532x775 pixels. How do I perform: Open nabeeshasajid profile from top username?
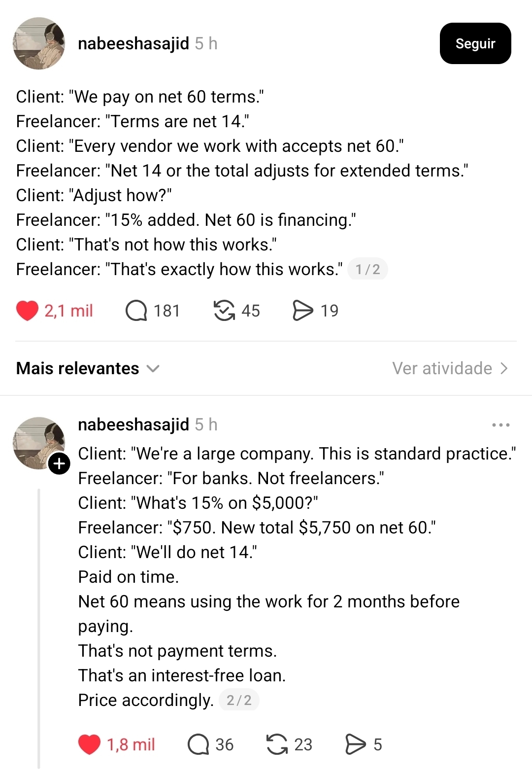pos(133,43)
